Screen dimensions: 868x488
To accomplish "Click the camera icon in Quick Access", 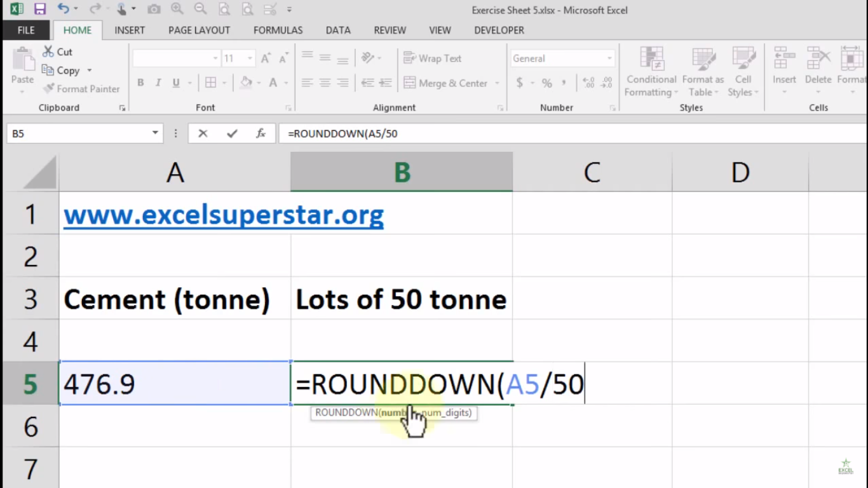I will tap(154, 10).
